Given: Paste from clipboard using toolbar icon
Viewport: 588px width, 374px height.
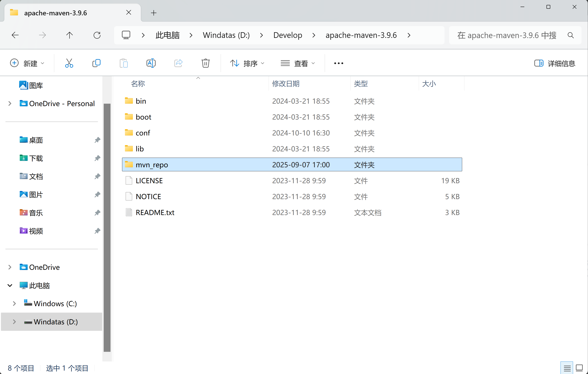Looking at the screenshot, I should [x=124, y=63].
